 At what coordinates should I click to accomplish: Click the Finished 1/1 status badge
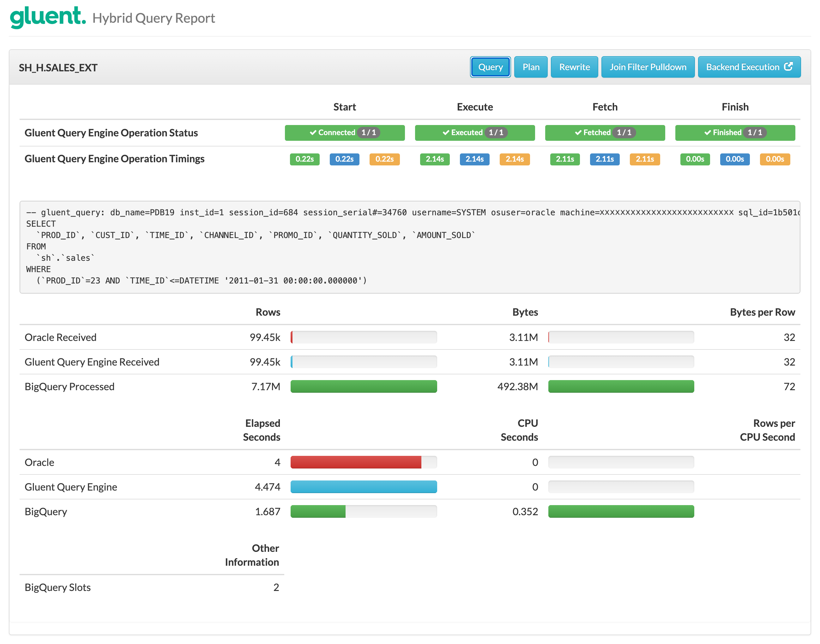click(735, 133)
